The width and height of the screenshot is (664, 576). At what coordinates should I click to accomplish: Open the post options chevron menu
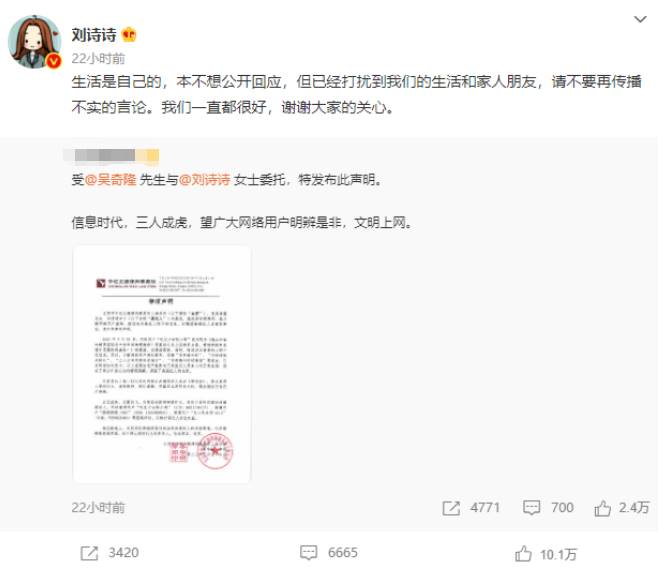[640, 19]
